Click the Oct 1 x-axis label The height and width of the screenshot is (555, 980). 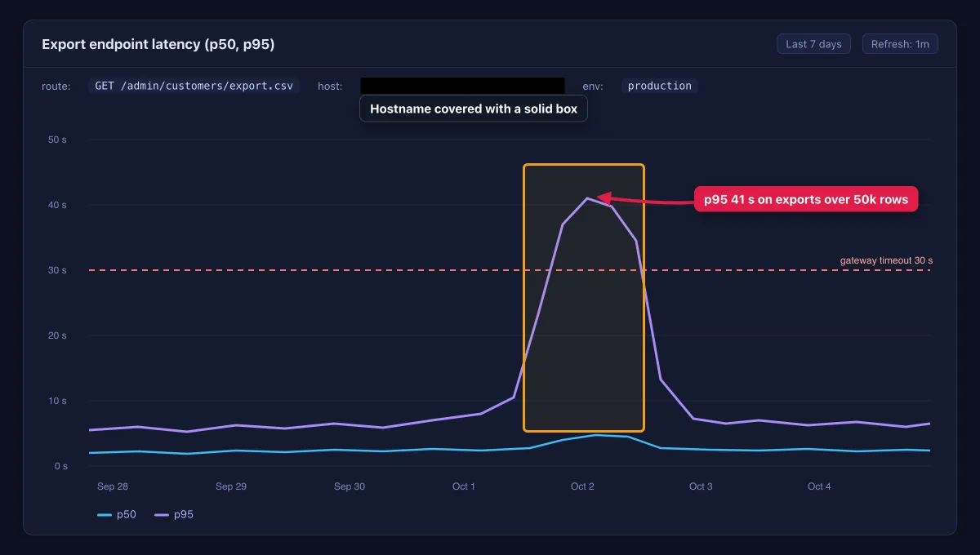click(x=464, y=486)
